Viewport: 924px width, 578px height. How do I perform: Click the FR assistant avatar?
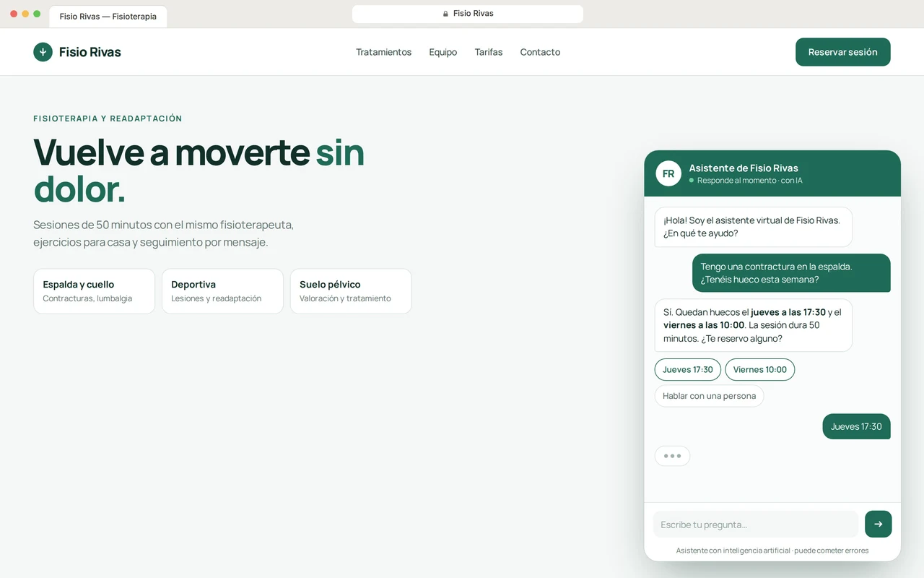pos(668,173)
